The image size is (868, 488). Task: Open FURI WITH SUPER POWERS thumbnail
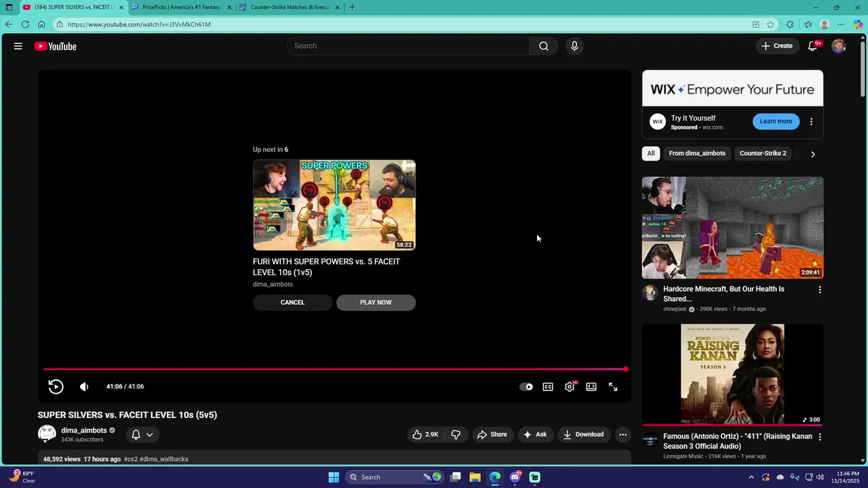334,205
